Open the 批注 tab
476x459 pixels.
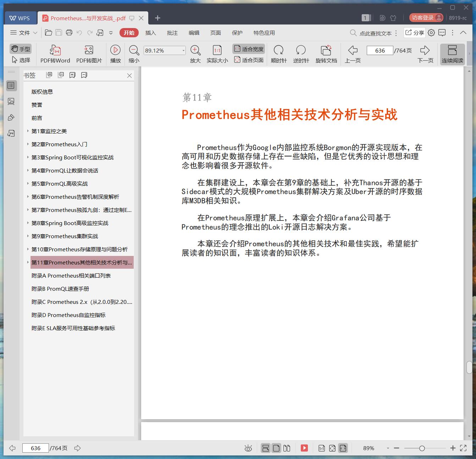pos(172,33)
